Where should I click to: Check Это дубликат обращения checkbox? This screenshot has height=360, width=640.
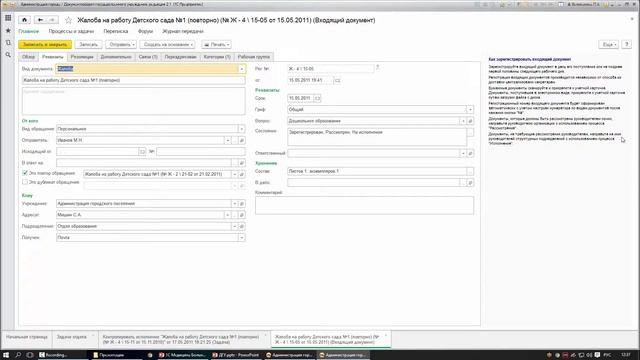(x=25, y=182)
